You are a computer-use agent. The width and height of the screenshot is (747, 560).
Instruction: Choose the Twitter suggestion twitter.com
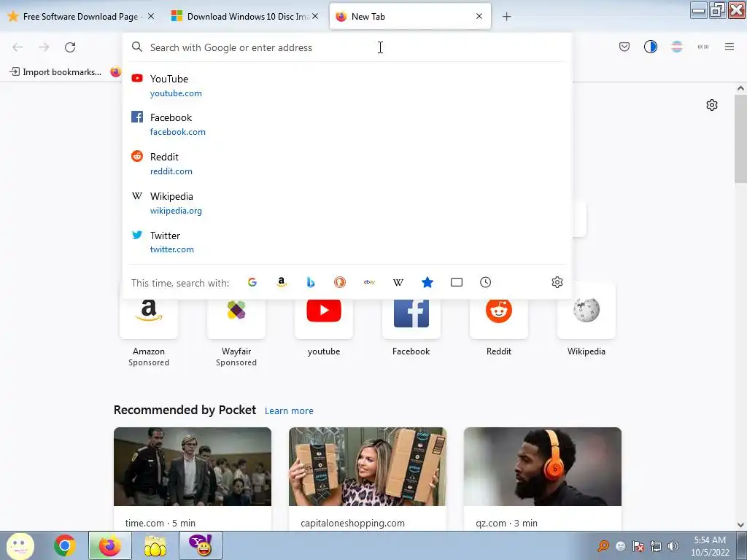[x=347, y=242]
